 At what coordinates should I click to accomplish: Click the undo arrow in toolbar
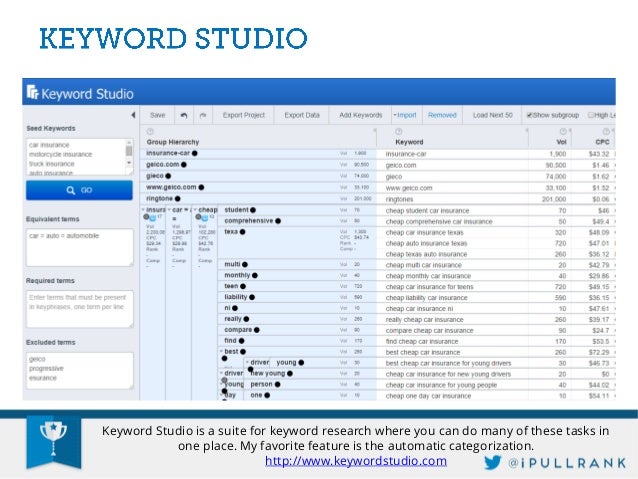coord(184,116)
